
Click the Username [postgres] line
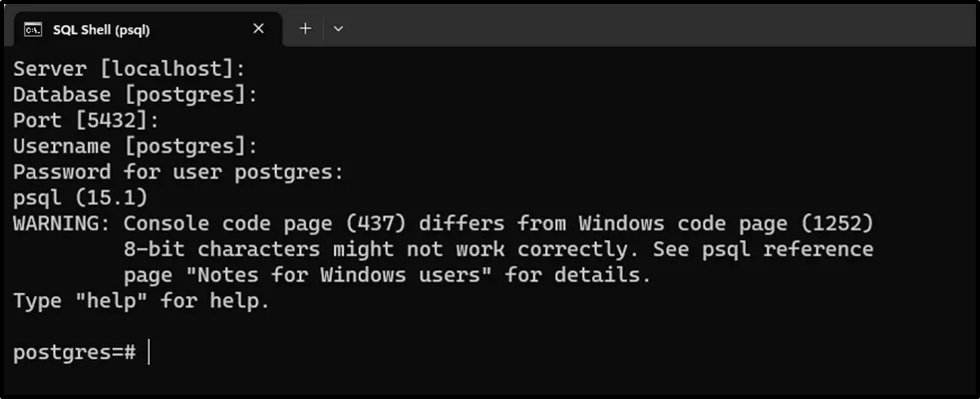(x=135, y=147)
